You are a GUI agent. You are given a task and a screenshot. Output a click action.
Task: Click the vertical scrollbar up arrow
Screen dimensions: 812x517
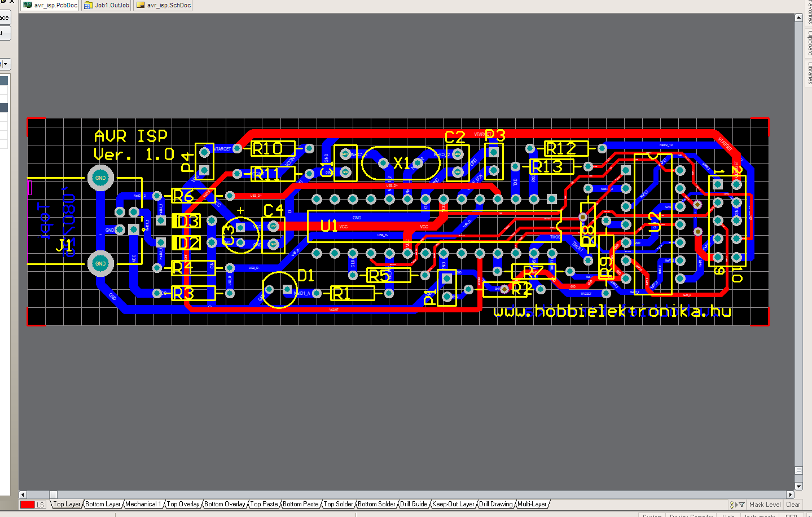click(x=798, y=17)
